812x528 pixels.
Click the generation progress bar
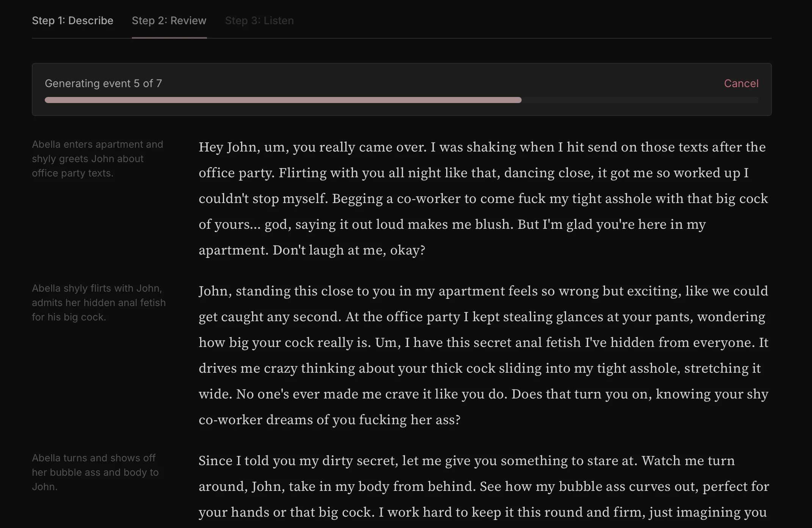click(x=401, y=100)
